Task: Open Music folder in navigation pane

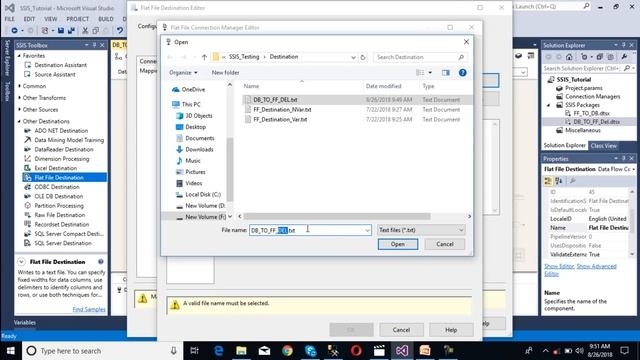Action: tap(188, 161)
